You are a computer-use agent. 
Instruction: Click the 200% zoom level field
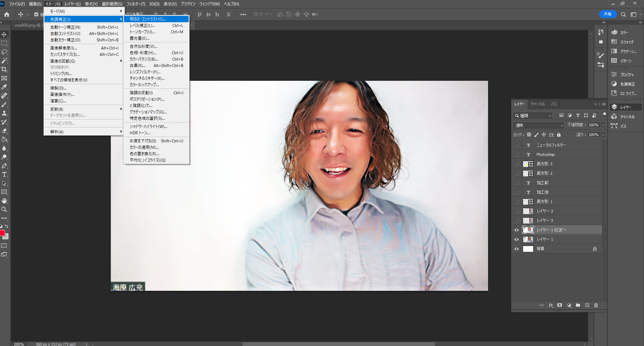coord(19,344)
